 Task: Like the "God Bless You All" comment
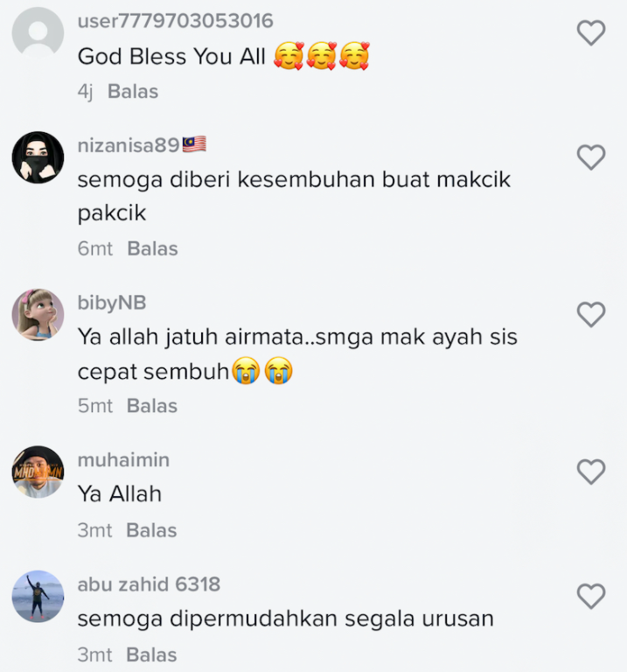pos(591,33)
